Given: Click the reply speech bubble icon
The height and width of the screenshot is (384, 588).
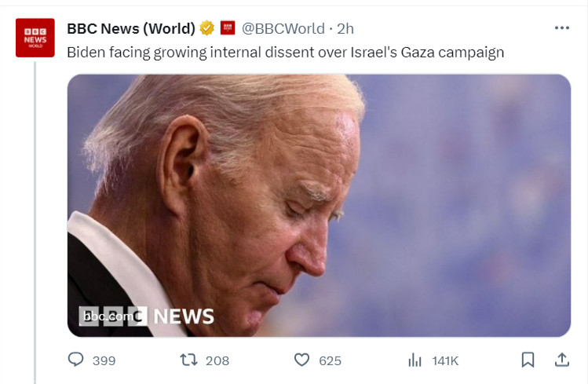Looking at the screenshot, I should [x=75, y=360].
